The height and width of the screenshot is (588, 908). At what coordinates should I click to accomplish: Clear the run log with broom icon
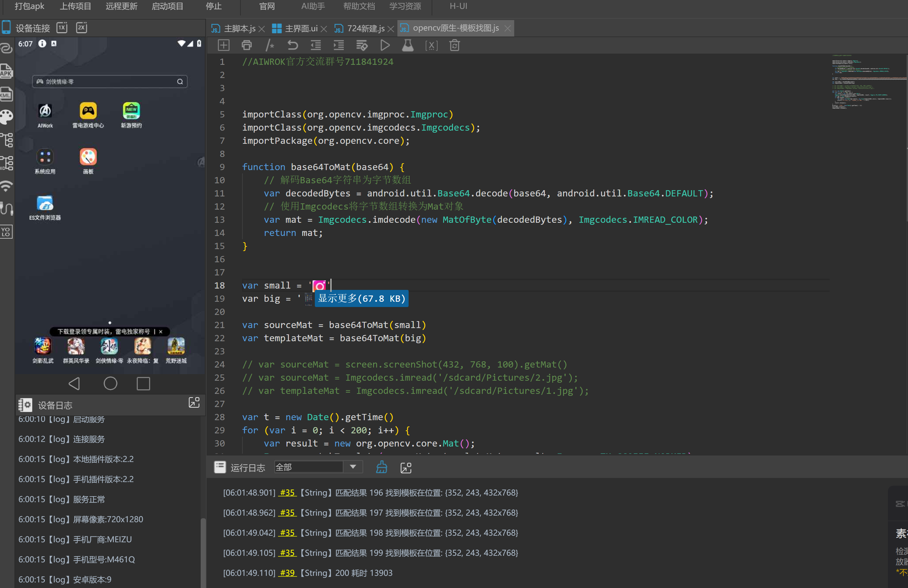point(382,467)
